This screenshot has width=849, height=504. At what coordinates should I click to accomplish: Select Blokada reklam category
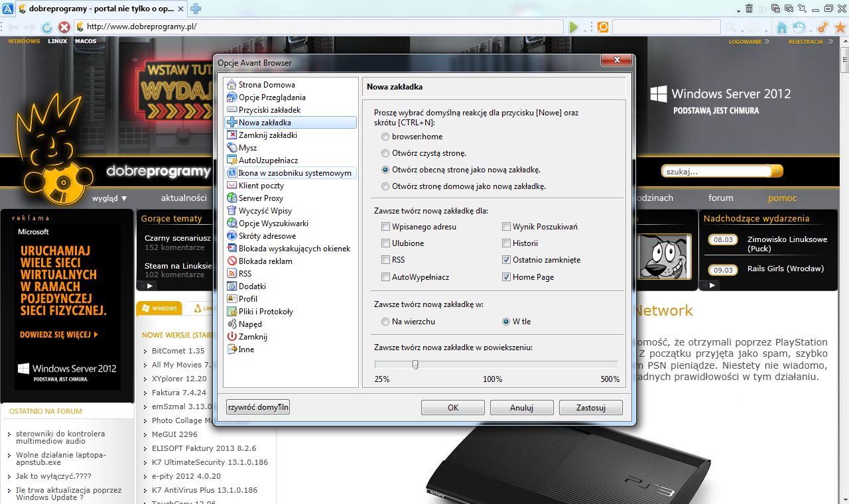[x=265, y=261]
